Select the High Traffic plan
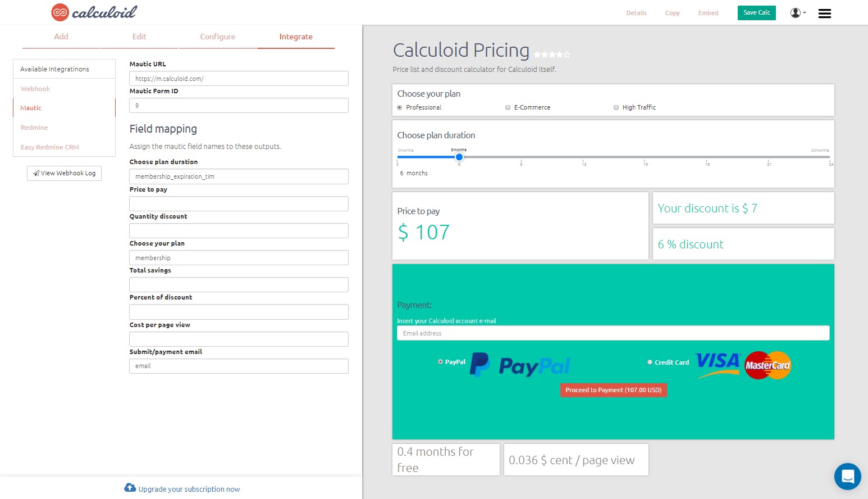868x499 pixels. click(616, 107)
